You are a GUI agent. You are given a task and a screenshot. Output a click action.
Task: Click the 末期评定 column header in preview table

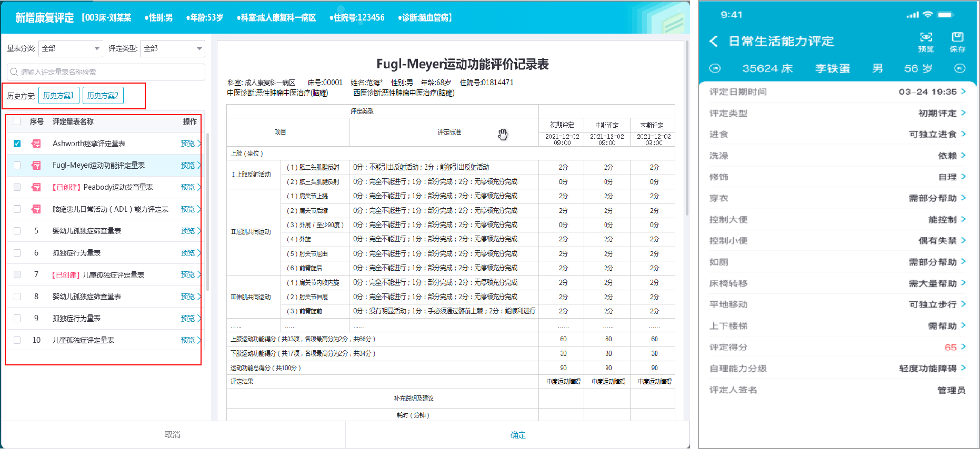652,125
